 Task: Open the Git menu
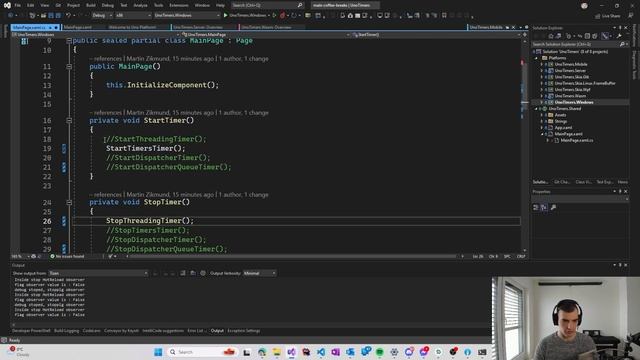(x=58, y=5)
